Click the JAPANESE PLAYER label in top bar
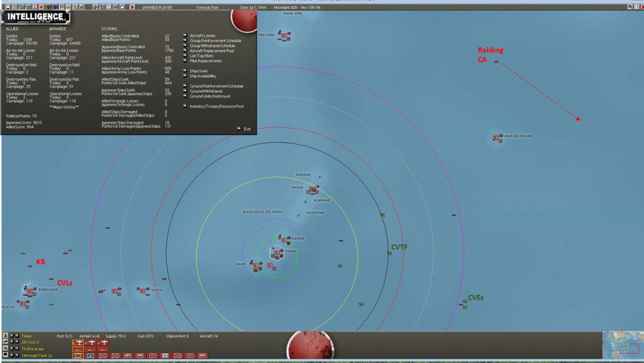The image size is (644, 363). (157, 7)
